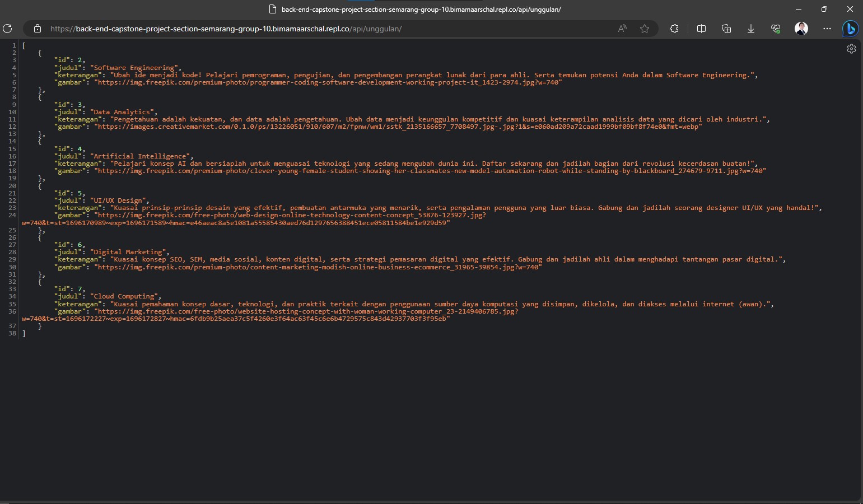This screenshot has height=504, width=863.
Task: Reload the current page
Action: [7, 29]
